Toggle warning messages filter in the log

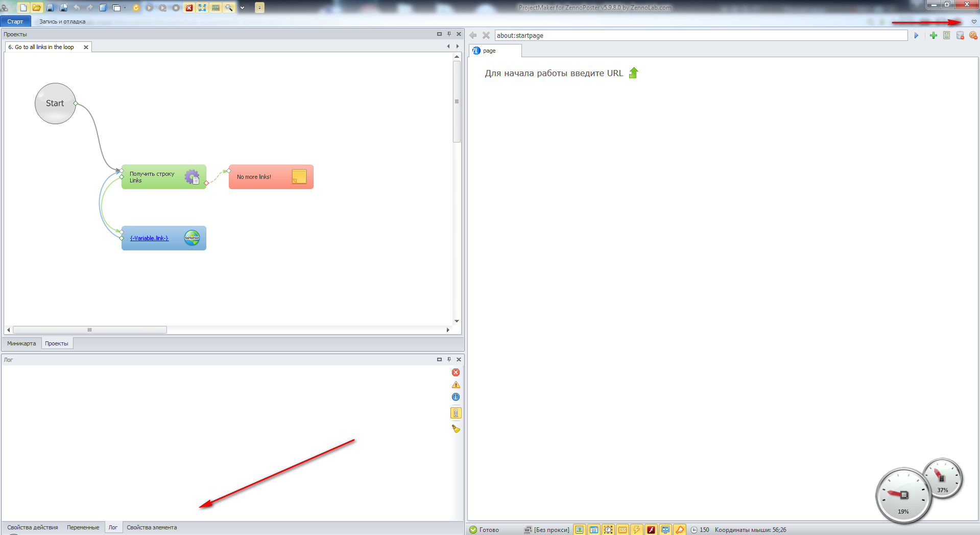coord(456,385)
